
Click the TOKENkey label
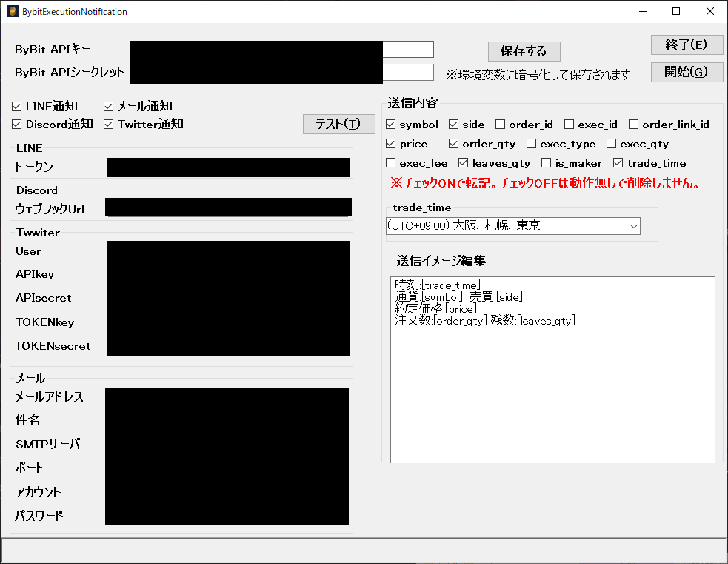tap(44, 322)
